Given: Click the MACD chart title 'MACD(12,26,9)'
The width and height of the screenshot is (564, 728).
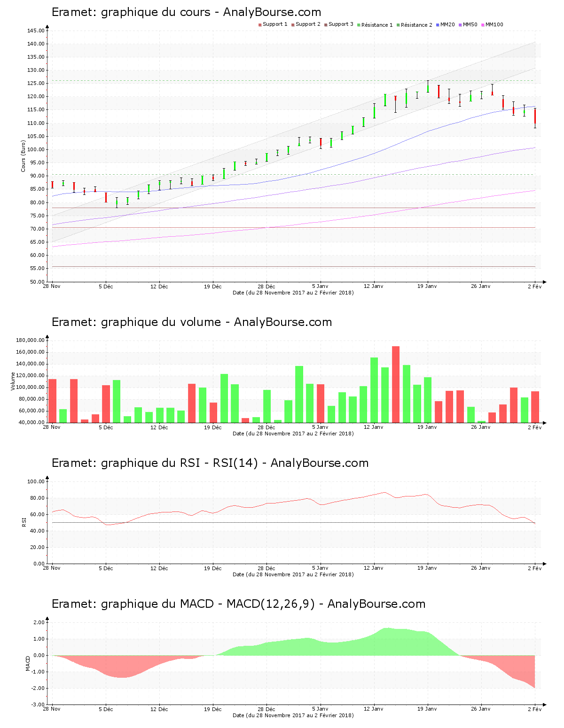Looking at the screenshot, I should click(271, 604).
